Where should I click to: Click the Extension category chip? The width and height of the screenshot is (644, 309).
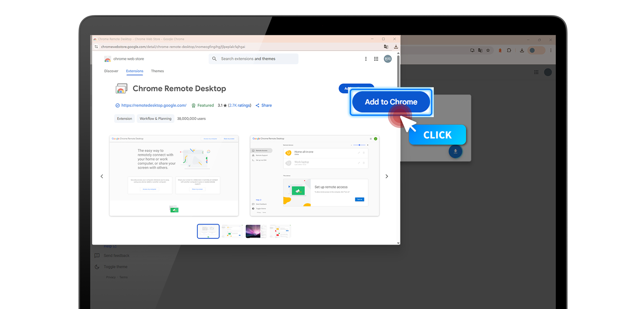[x=124, y=119]
